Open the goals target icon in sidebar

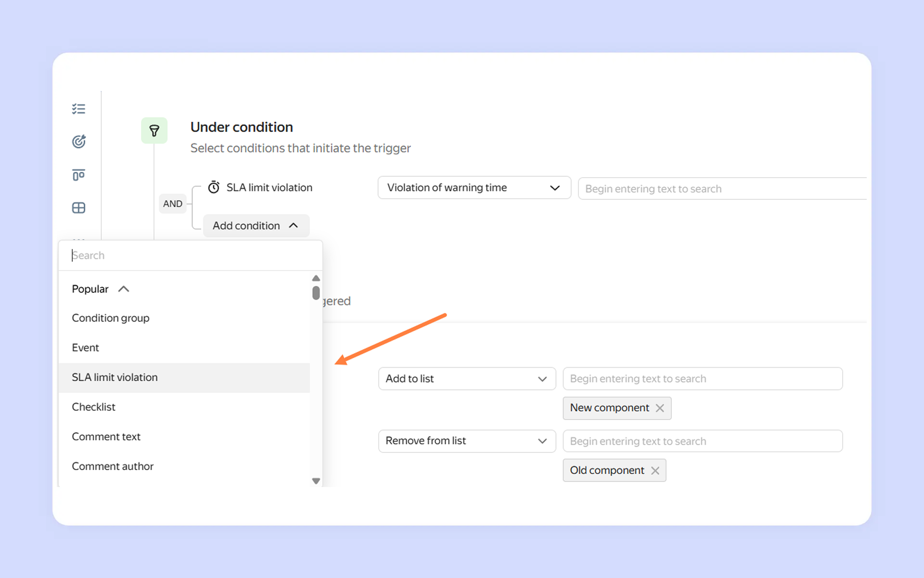(78, 141)
